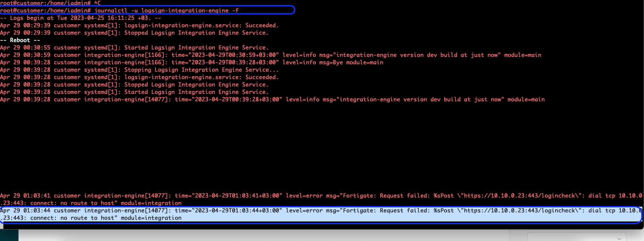Click the "Logs begin at Tue 2023-04-25" line
Image resolution: width=644 pixels, height=241 pixels.
coord(81,18)
